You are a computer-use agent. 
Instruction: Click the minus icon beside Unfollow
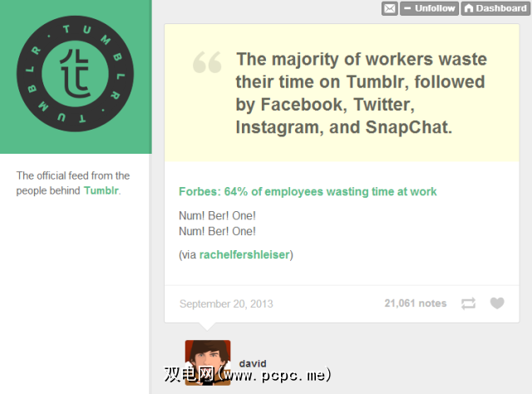click(407, 8)
